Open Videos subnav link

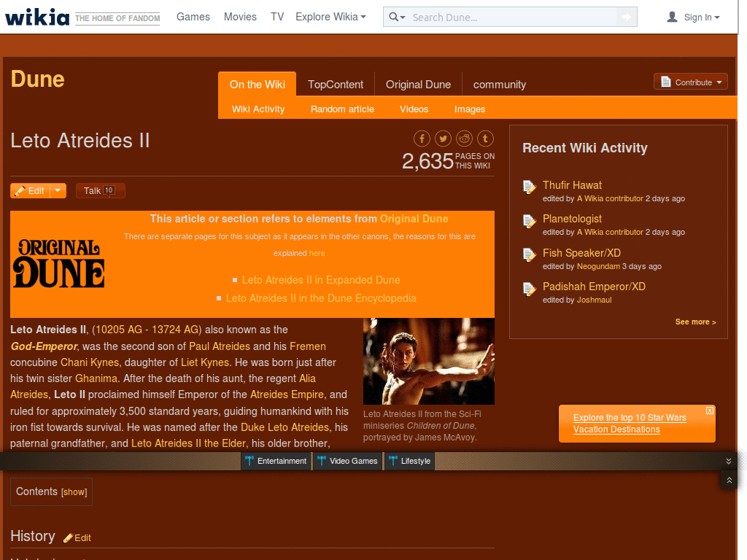click(414, 109)
